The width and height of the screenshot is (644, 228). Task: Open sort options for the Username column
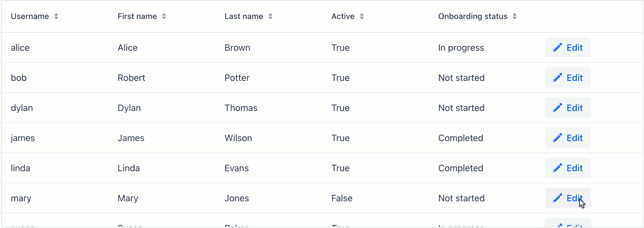[56, 16]
